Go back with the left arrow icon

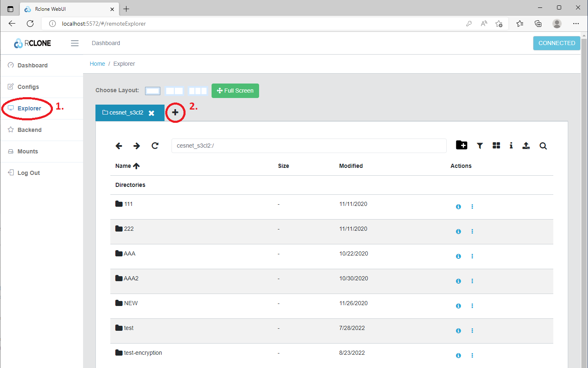pyautogui.click(x=119, y=146)
